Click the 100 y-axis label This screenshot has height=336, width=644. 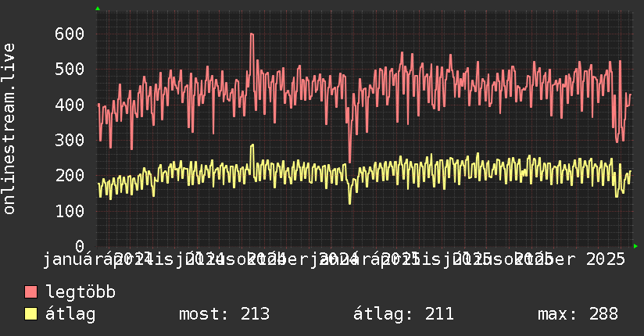click(x=70, y=211)
